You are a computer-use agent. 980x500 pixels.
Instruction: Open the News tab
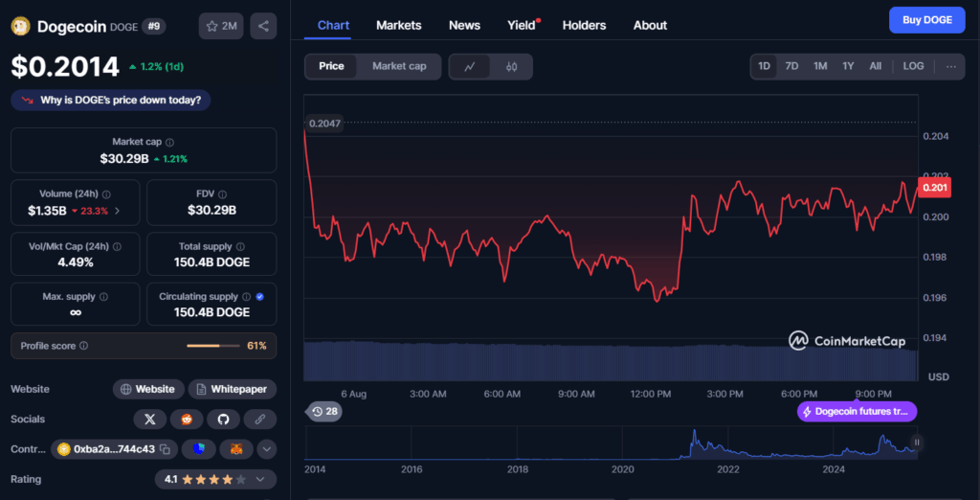(x=464, y=26)
